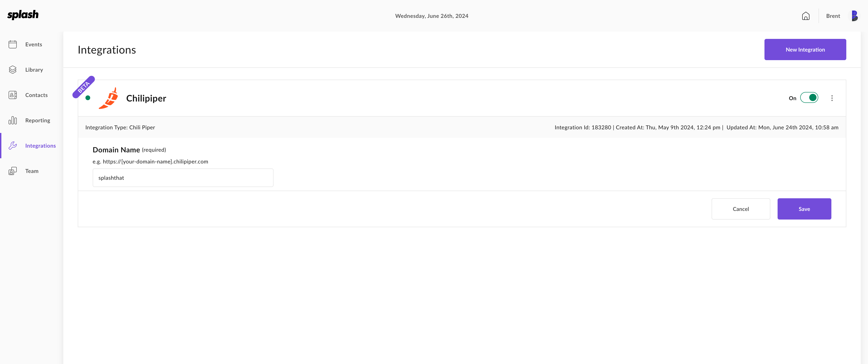Click the Updated At timestamp text
Image resolution: width=868 pixels, height=364 pixels.
(x=782, y=128)
